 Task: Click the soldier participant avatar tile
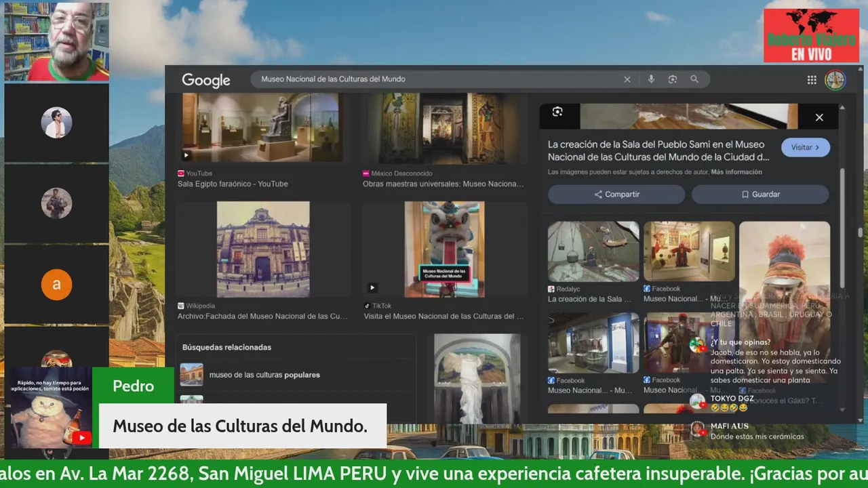point(56,203)
